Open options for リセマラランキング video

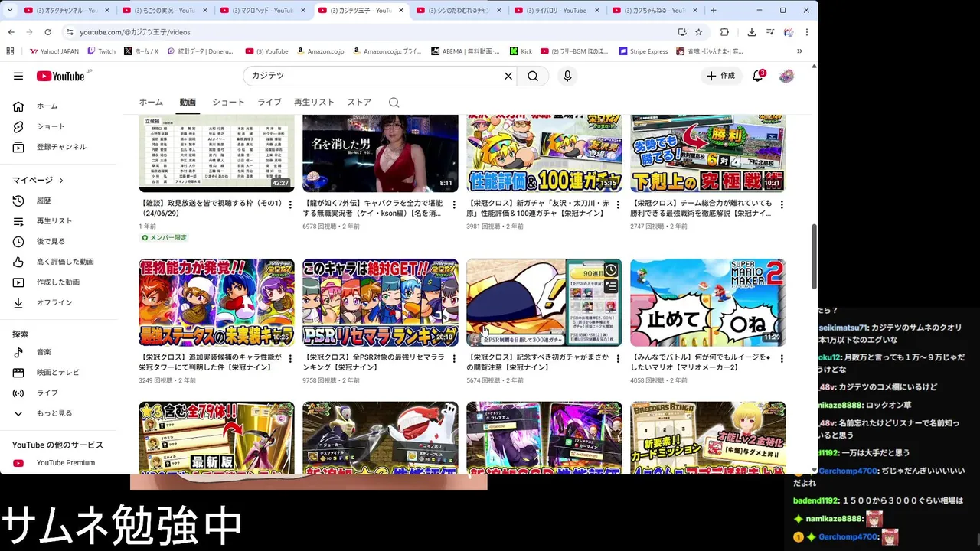(x=454, y=358)
